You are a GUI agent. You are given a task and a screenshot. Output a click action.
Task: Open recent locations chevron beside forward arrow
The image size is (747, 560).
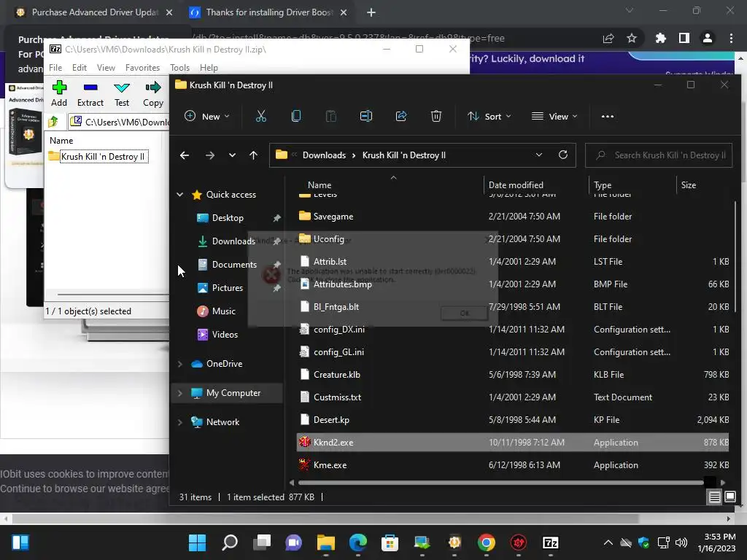pyautogui.click(x=232, y=155)
